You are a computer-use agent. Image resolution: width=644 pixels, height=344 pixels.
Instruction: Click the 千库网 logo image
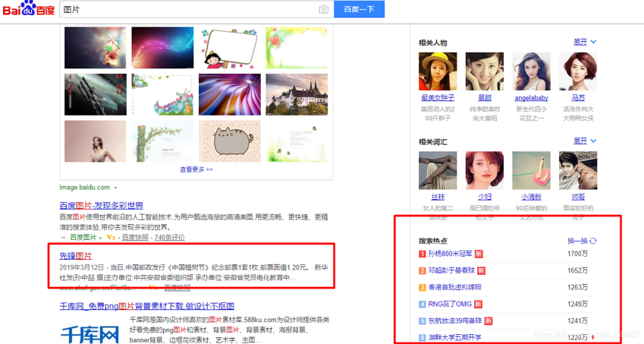click(x=90, y=333)
